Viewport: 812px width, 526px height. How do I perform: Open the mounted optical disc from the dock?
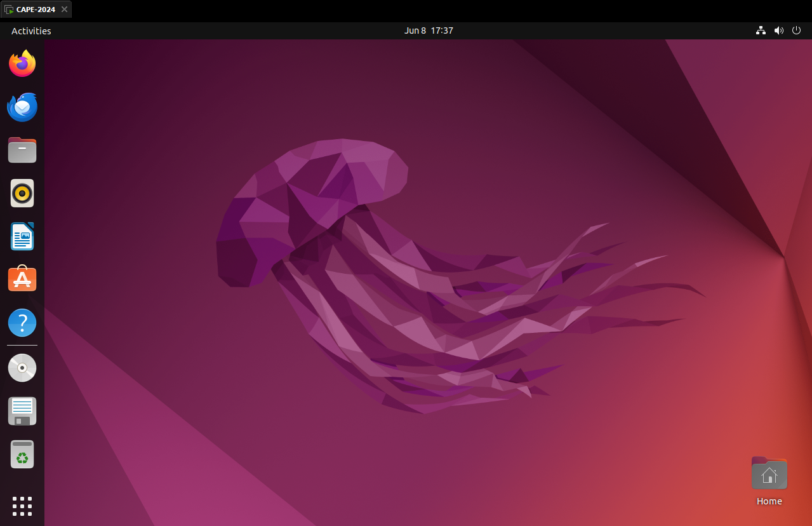pyautogui.click(x=22, y=368)
